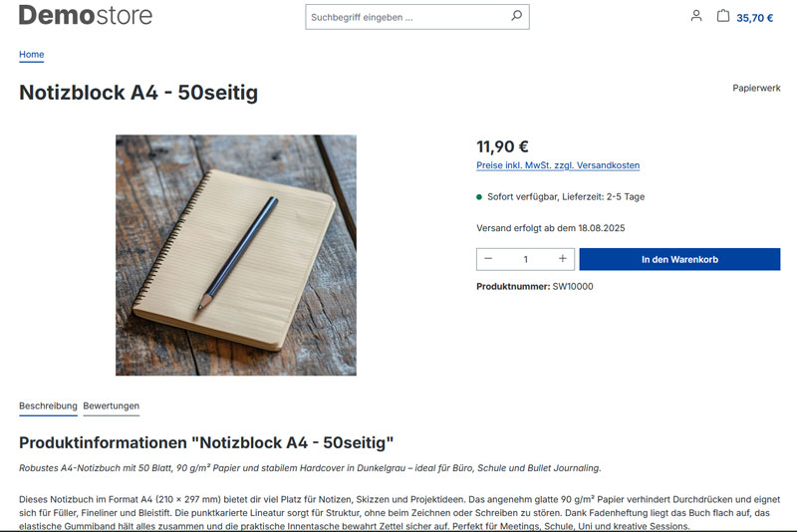Screen dimensions: 797x532
Task: Click the Home breadcrumb link
Action: pyautogui.click(x=32, y=55)
